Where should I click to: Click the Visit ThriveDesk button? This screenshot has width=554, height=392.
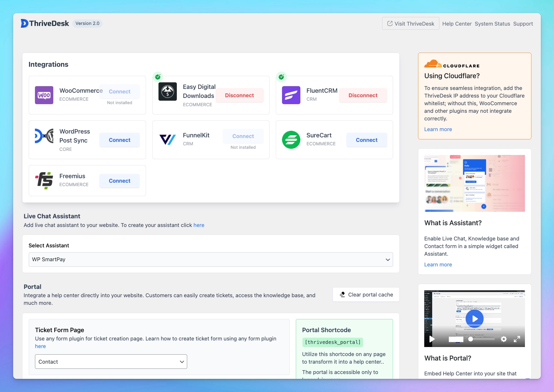(x=411, y=24)
